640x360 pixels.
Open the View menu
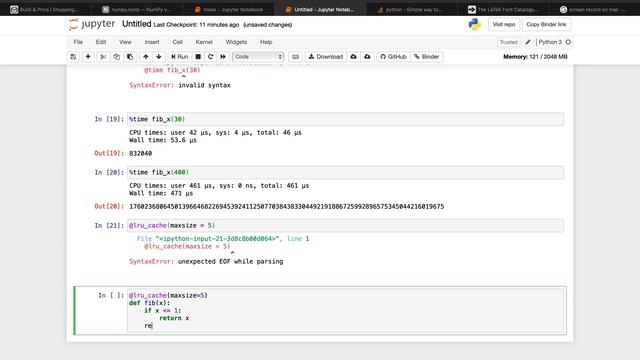(x=125, y=42)
